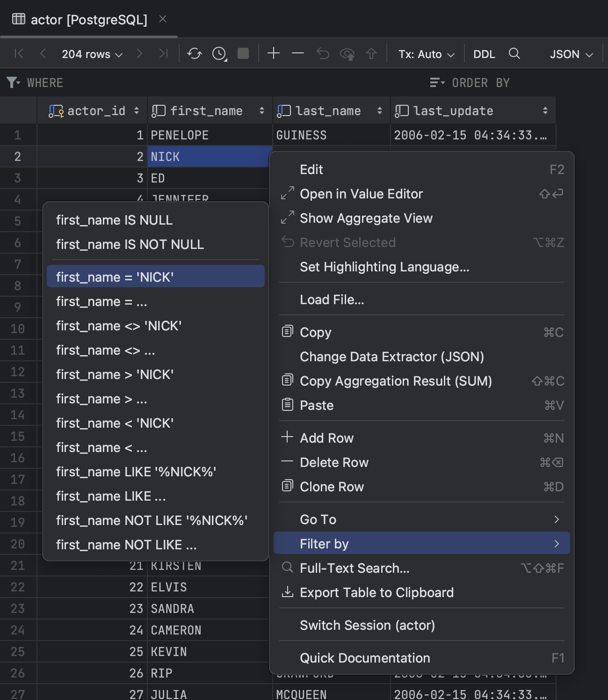Click the stop query icon
This screenshot has width=608, height=700.
coord(243,54)
